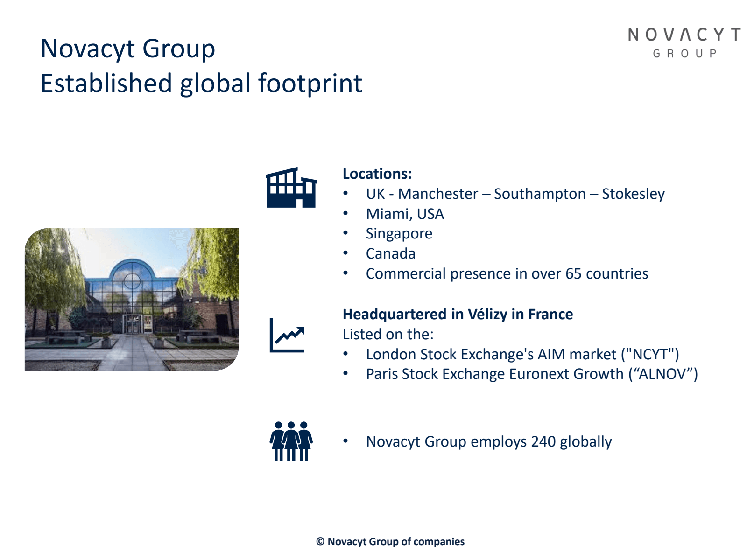Click the slide title 'Novacyt Group'
This screenshot has width=747, height=560.
click(x=128, y=49)
